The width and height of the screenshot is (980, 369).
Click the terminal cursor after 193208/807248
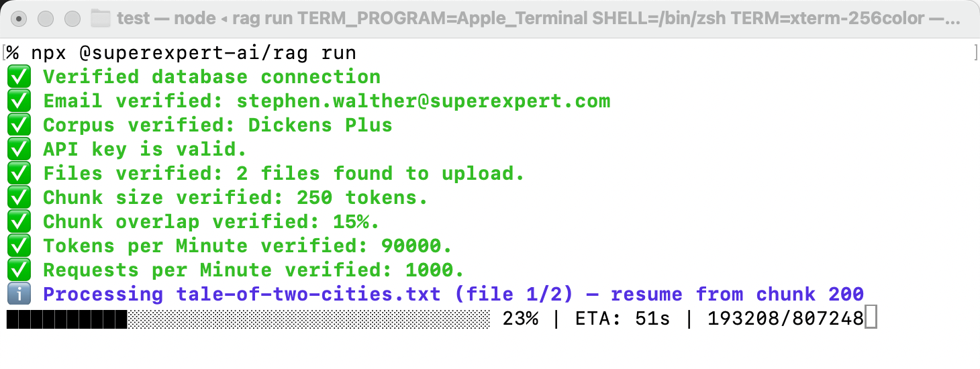tap(871, 318)
